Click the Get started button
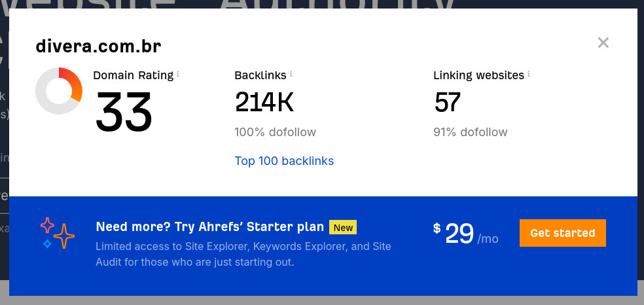This screenshot has width=644, height=305. tap(562, 233)
